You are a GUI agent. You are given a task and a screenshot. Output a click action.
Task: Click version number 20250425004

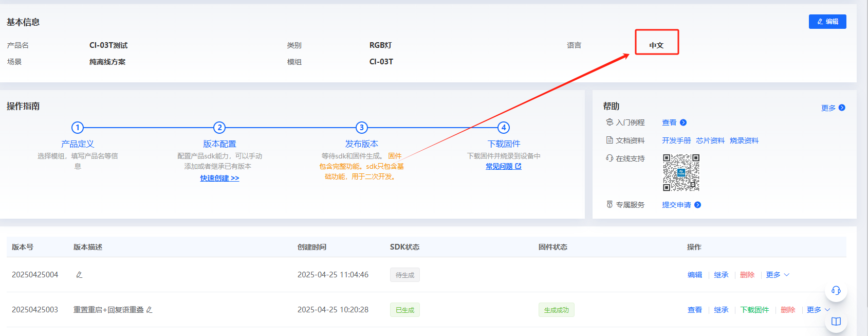pos(35,275)
